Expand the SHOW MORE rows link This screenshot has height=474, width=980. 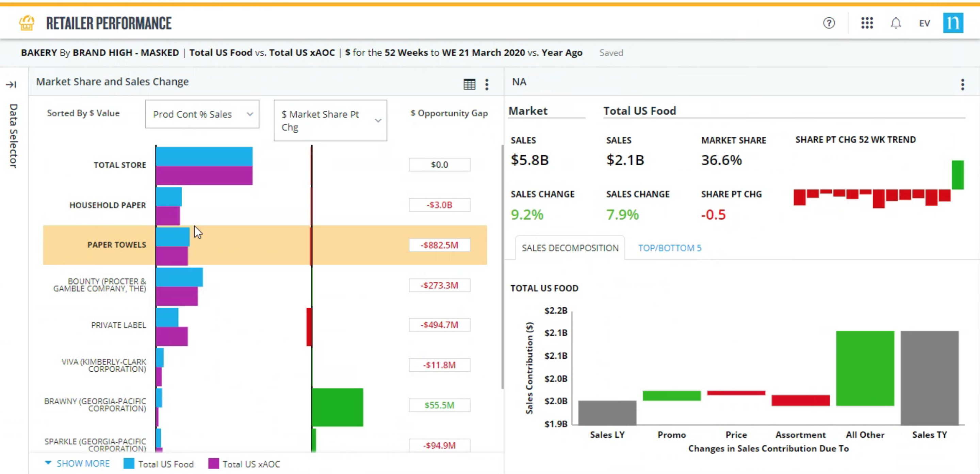click(x=77, y=463)
